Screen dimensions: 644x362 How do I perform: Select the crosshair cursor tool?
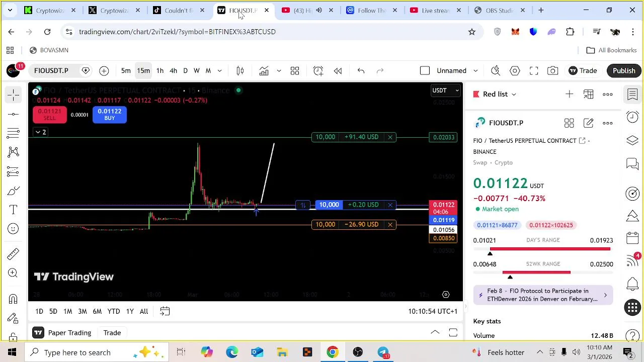click(14, 94)
